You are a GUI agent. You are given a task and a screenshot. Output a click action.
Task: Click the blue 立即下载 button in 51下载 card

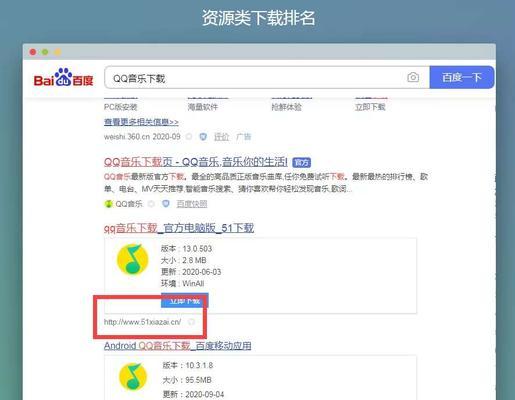tap(185, 300)
